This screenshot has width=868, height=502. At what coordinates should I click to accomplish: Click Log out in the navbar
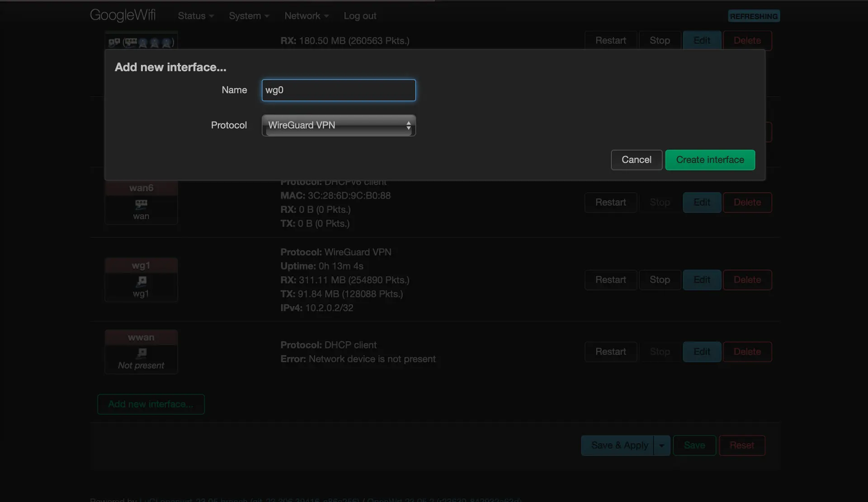coord(360,16)
